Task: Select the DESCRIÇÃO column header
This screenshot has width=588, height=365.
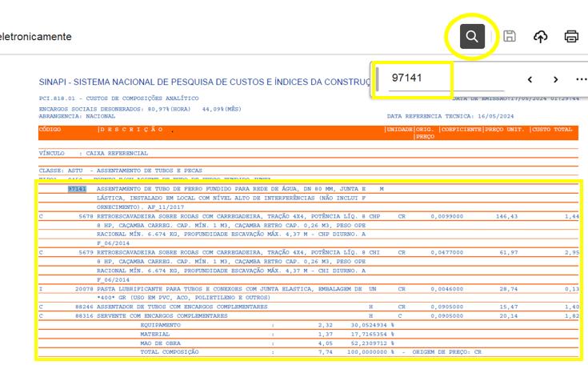Action: click(132, 129)
